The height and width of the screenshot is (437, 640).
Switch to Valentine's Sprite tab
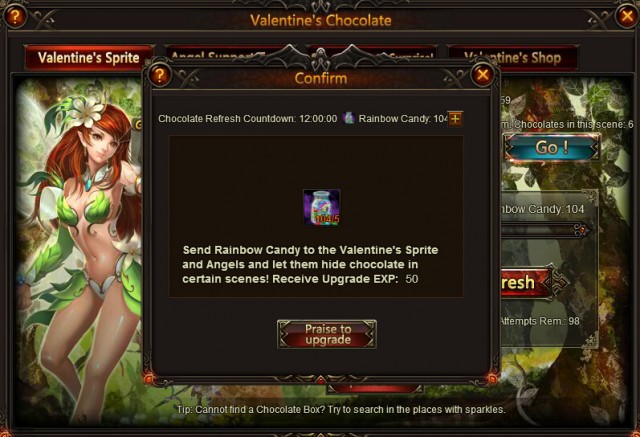[89, 58]
